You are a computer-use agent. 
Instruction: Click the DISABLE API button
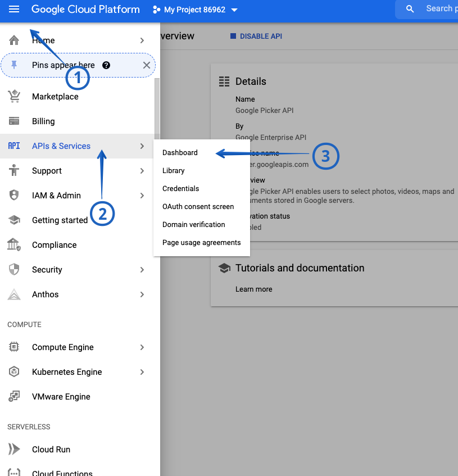point(256,35)
